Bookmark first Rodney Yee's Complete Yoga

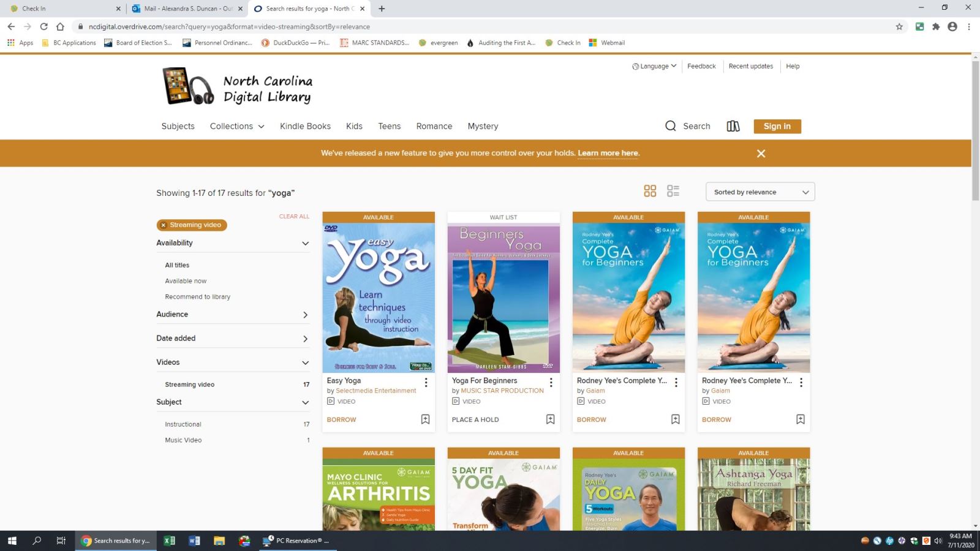coord(675,419)
